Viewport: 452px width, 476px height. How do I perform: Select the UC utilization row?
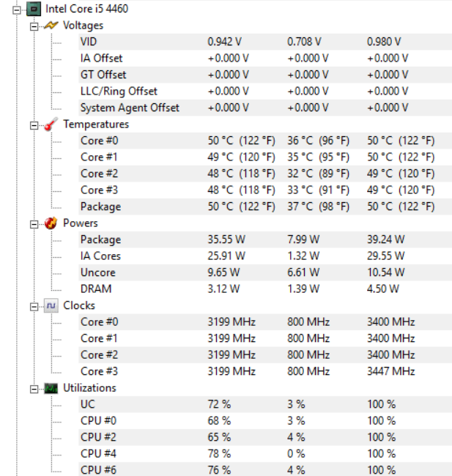(87, 404)
